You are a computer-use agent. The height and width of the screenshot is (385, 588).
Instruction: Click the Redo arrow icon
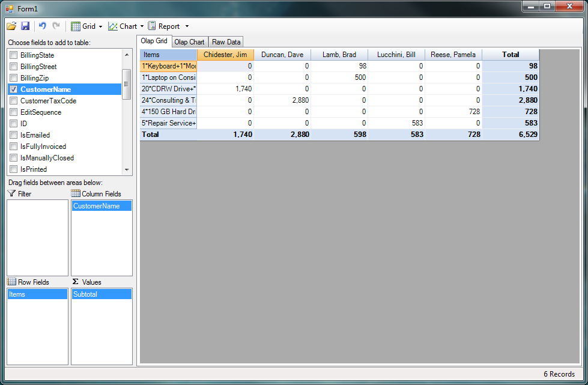pos(56,26)
